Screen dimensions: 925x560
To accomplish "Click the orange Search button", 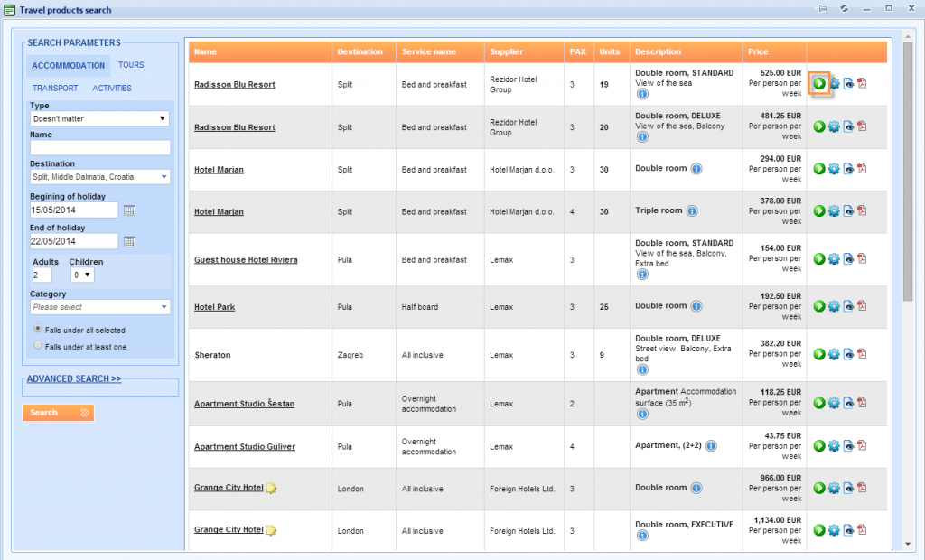I will [58, 413].
